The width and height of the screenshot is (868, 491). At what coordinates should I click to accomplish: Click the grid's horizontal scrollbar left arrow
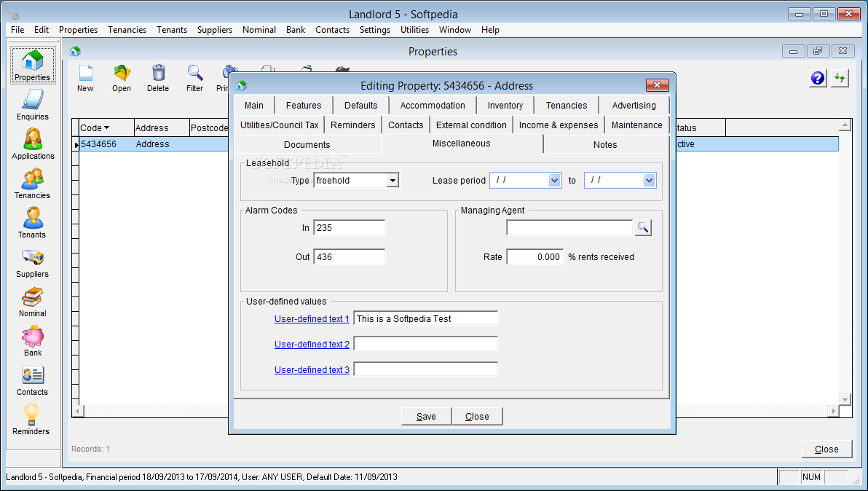78,411
